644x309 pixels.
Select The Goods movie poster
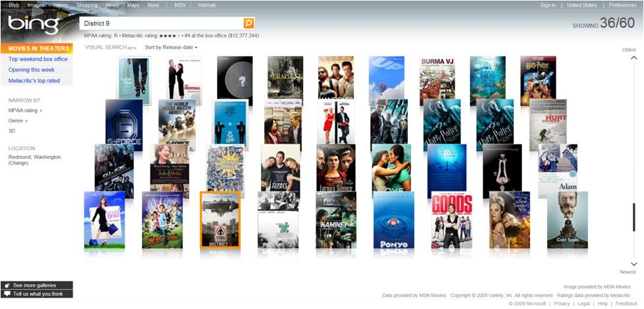point(451,219)
